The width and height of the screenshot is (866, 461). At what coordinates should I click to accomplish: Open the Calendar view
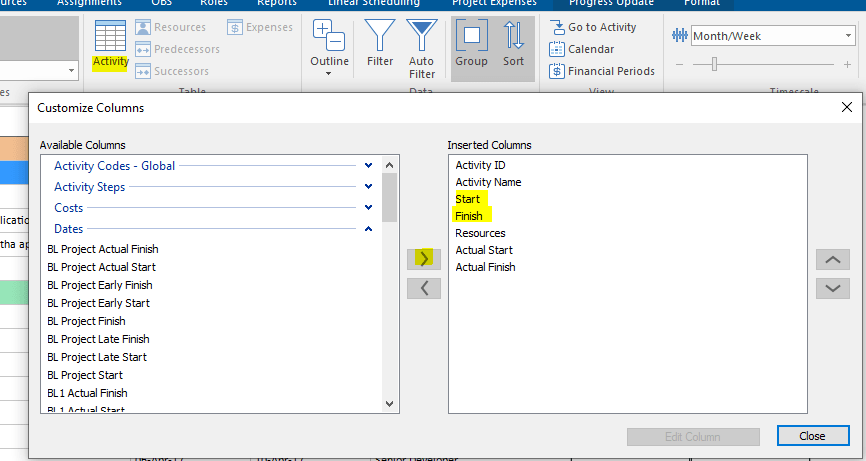582,49
